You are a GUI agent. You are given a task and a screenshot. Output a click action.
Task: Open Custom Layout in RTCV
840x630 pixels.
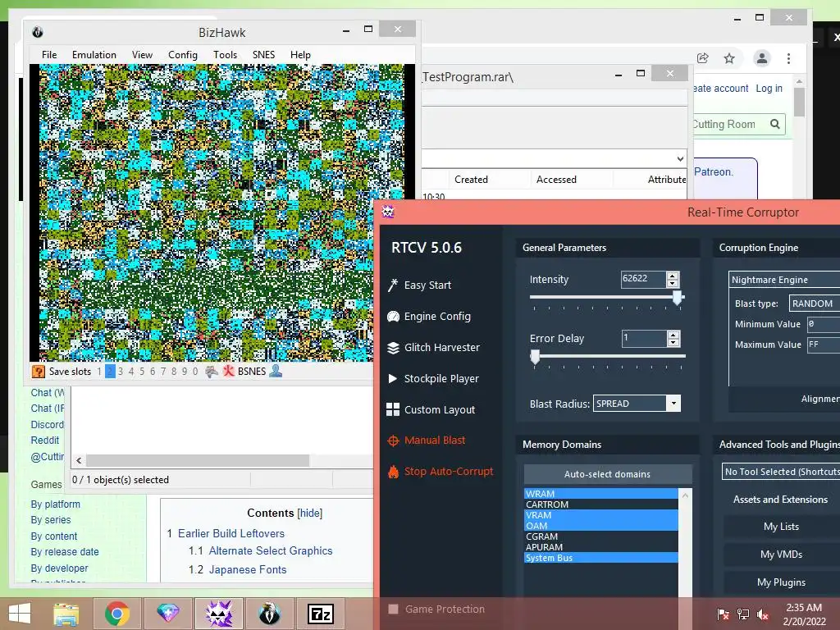431,409
